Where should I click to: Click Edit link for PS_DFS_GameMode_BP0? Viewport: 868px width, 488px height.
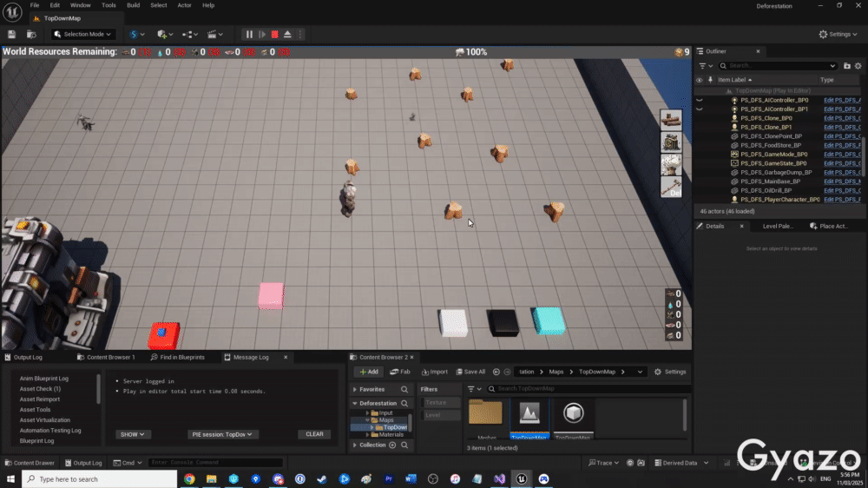841,154
